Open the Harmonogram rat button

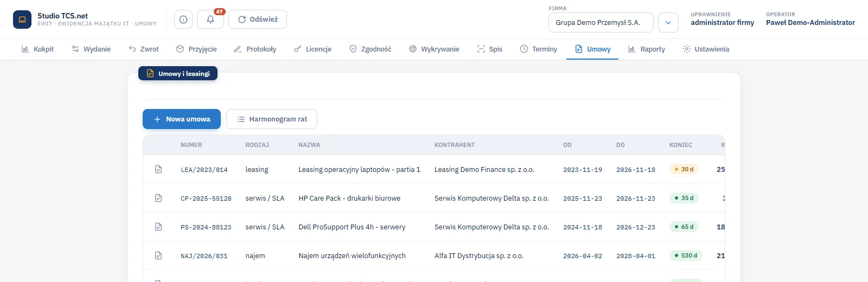[272, 119]
